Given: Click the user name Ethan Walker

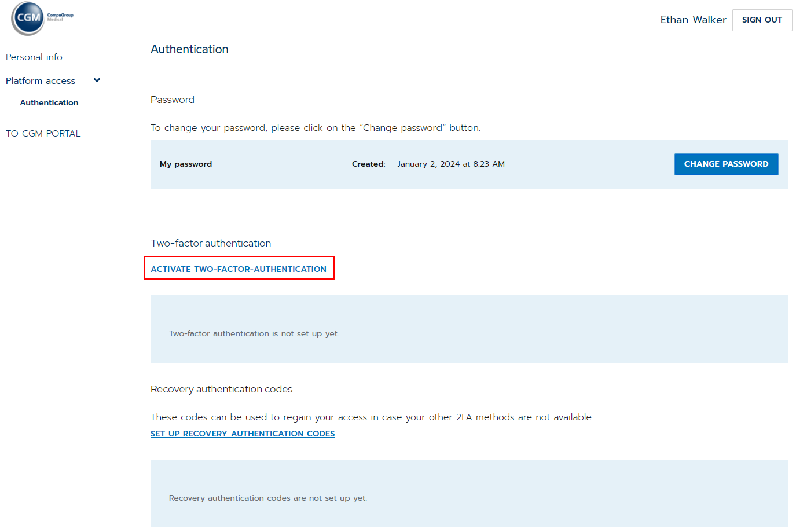Looking at the screenshot, I should (x=693, y=19).
